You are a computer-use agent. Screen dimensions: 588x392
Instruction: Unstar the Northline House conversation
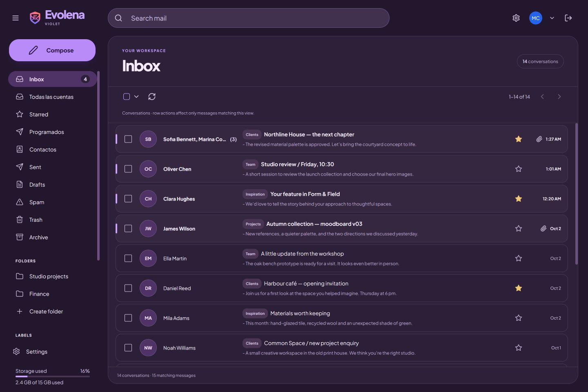(519, 139)
